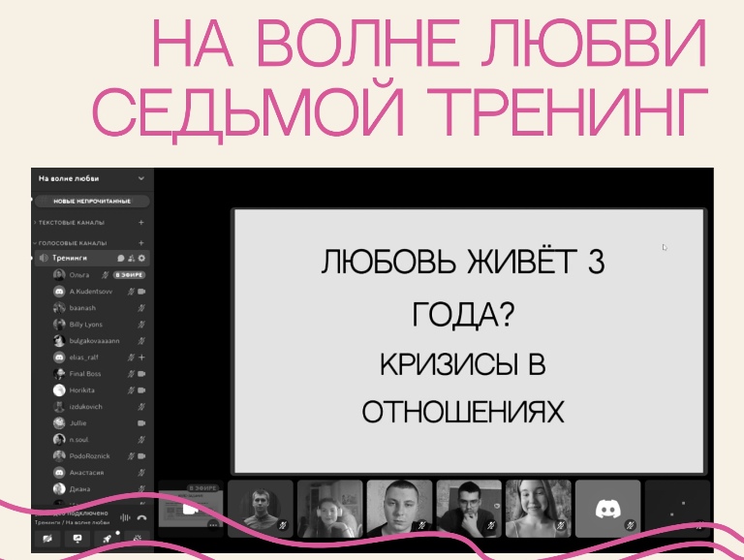Image resolution: width=744 pixels, height=560 pixels.
Task: Open the soundboard icon in voice panel
Action: (x=139, y=540)
